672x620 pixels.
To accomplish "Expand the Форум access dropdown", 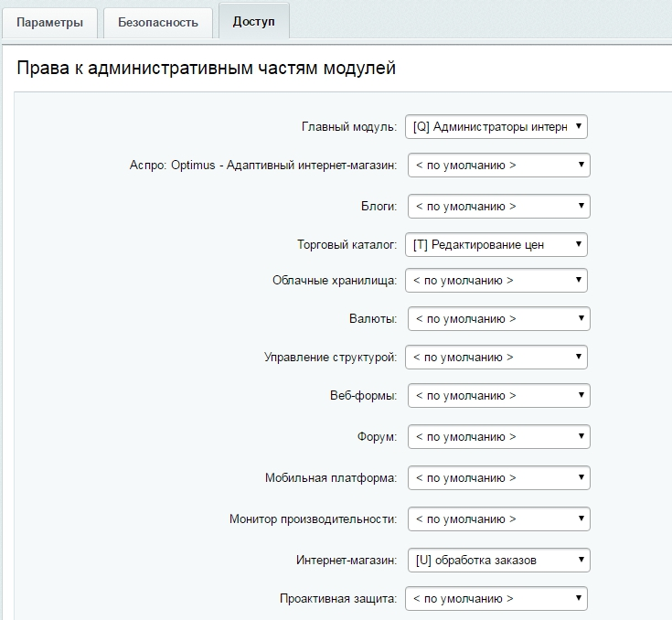I will (499, 436).
